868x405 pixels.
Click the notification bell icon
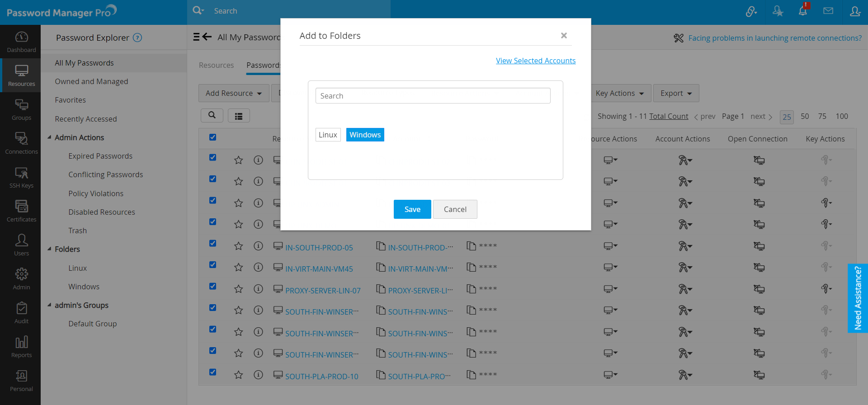point(803,11)
